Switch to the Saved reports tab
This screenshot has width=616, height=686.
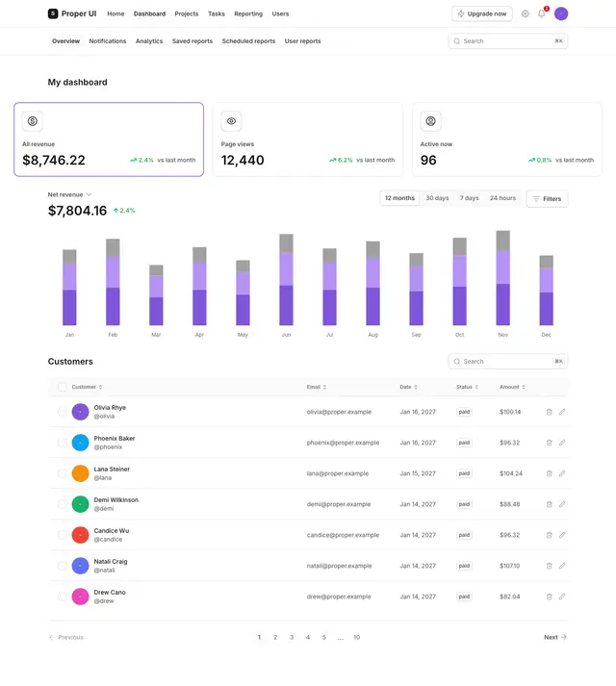(x=192, y=41)
